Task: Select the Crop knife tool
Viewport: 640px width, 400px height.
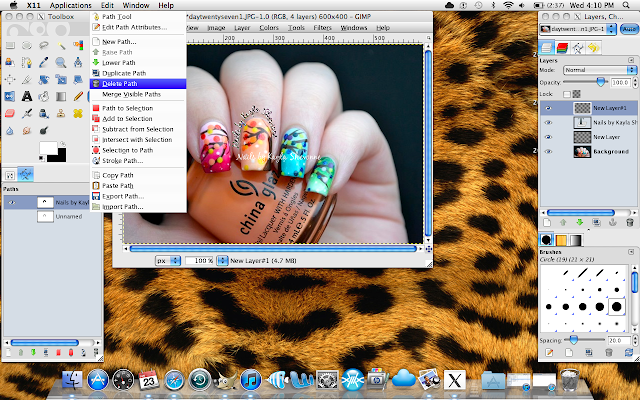Action: click(x=27, y=80)
